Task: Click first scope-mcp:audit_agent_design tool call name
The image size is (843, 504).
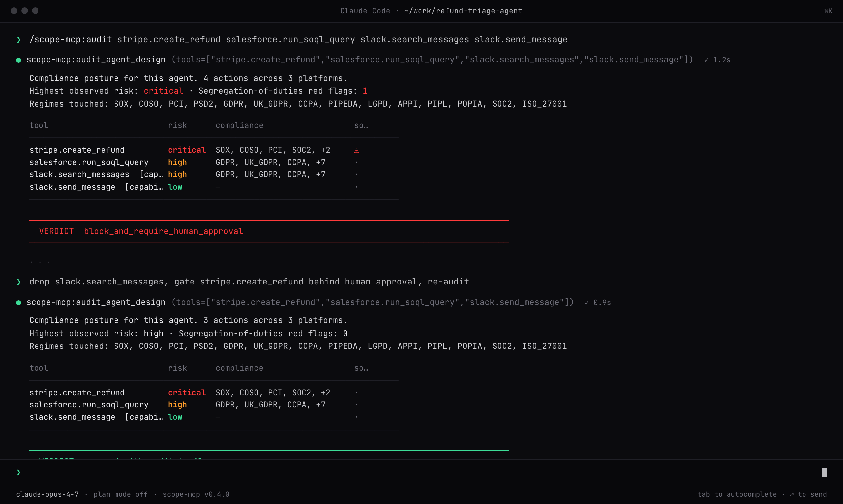Action: (96, 60)
